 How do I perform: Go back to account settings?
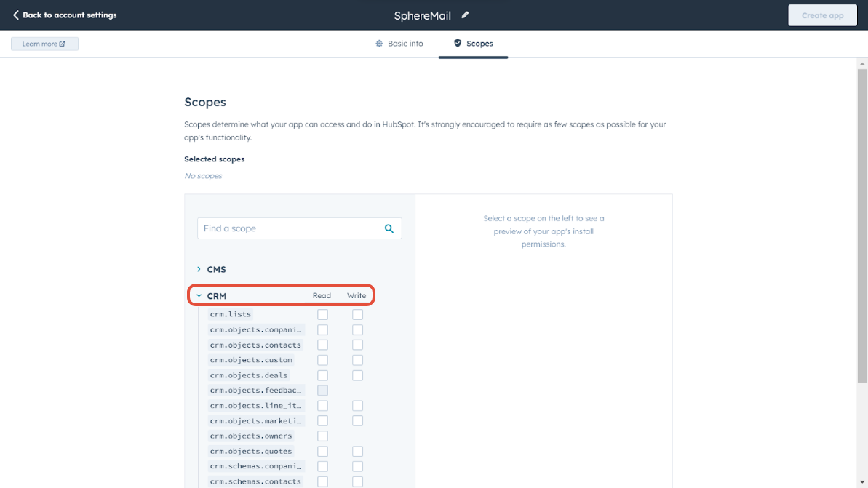(65, 15)
